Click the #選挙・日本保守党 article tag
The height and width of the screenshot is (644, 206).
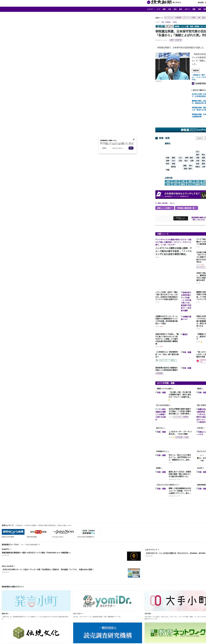click(x=176, y=40)
